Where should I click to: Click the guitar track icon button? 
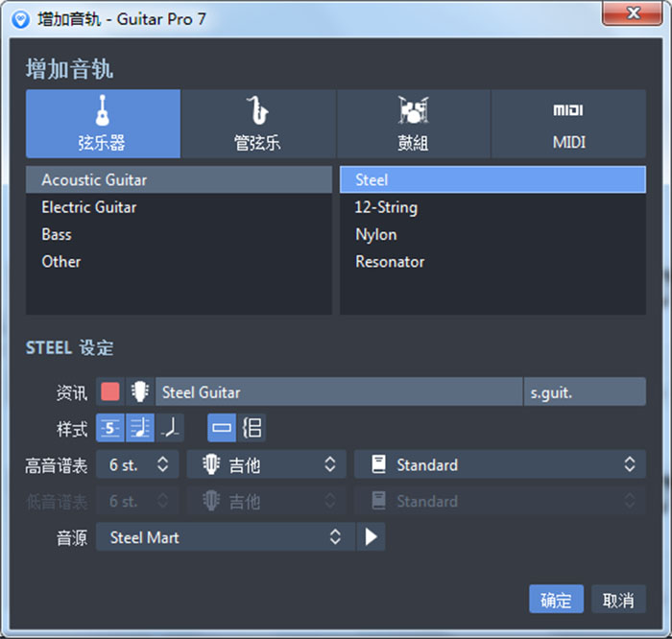[x=140, y=391]
